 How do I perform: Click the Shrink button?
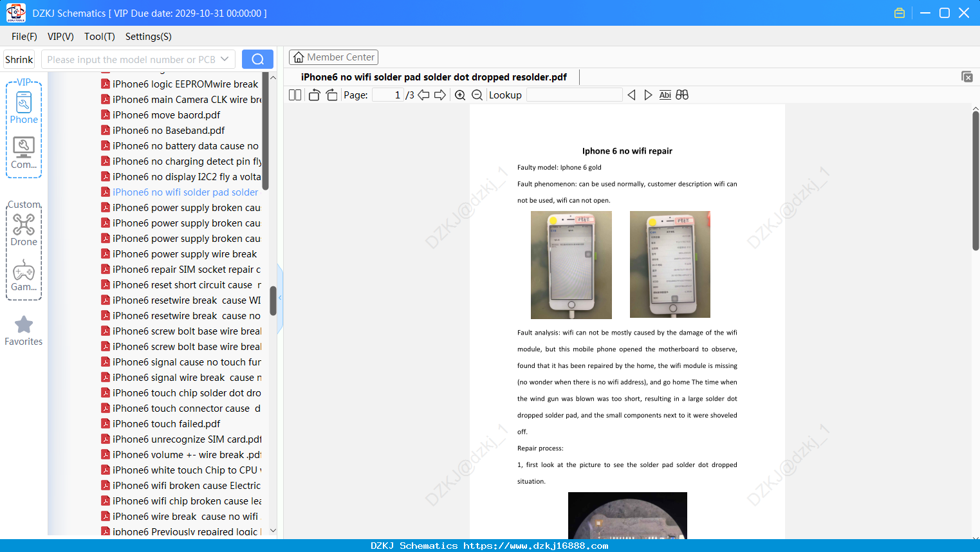coord(19,59)
